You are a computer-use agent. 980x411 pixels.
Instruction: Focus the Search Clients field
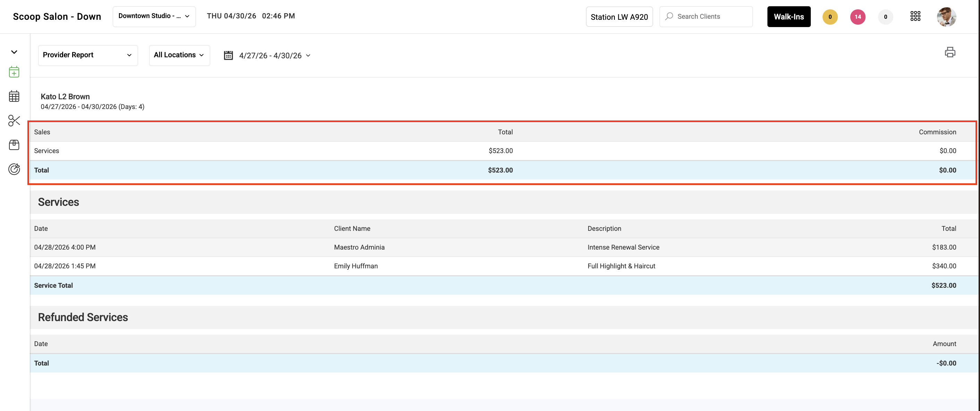pyautogui.click(x=706, y=16)
